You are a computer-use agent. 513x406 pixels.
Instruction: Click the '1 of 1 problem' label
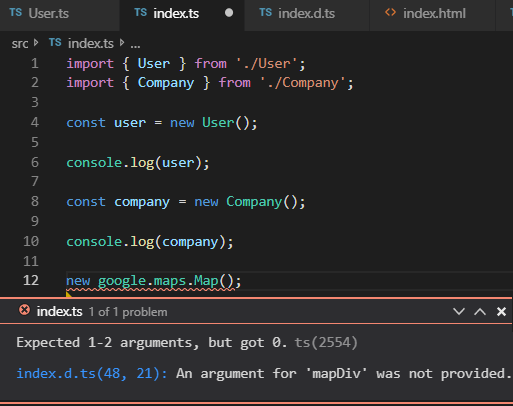coord(128,312)
